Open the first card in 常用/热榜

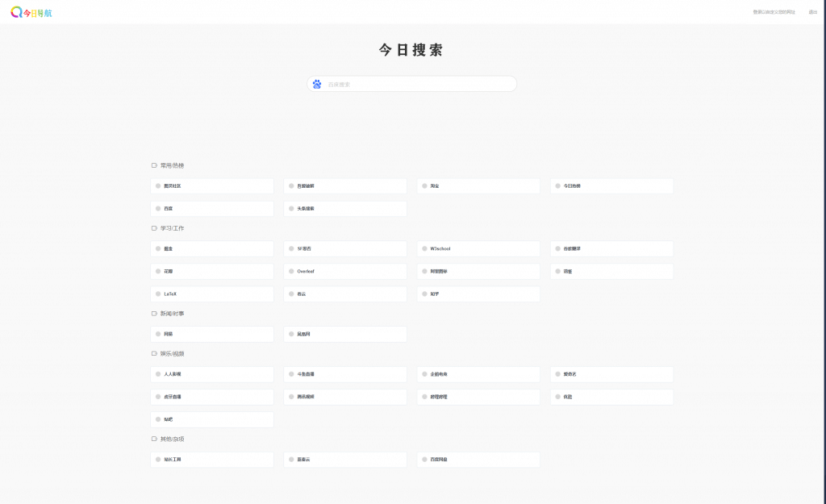click(212, 186)
